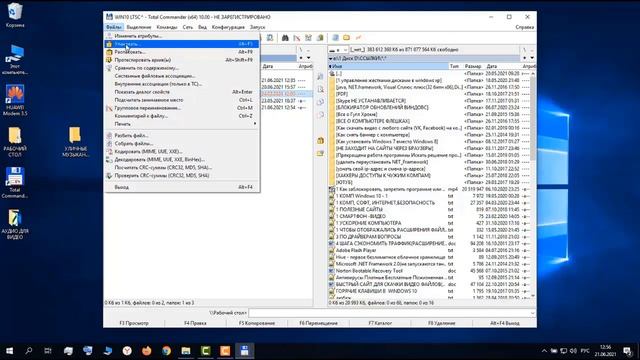Screen dimensions: 640x360
Task: Click the Alt+F4 Выход bottom button
Action: click(504, 323)
